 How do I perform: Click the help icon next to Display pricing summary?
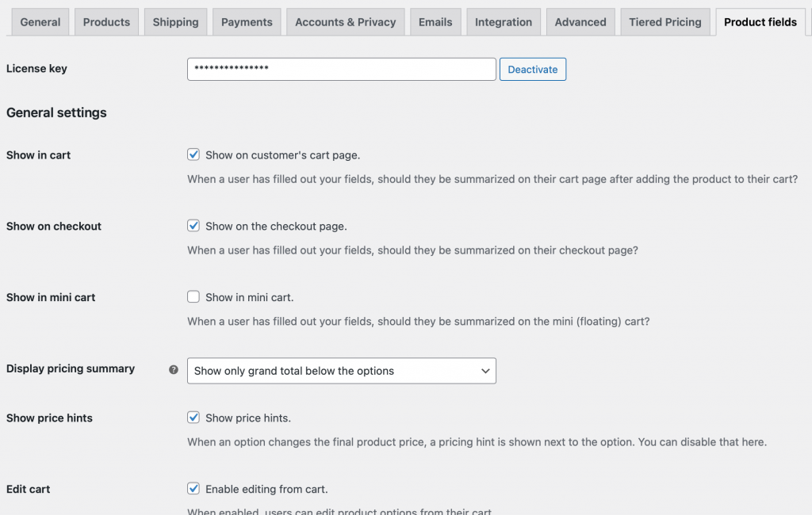[174, 368]
